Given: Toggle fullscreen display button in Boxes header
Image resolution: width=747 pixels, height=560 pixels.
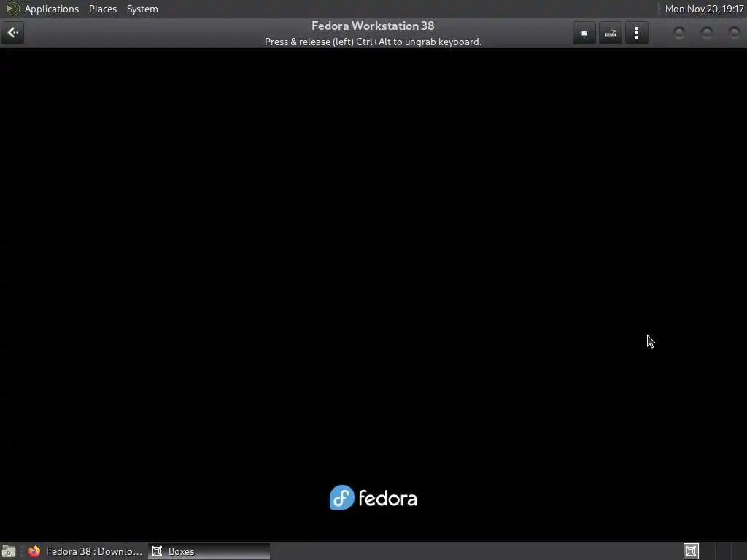Looking at the screenshot, I should (x=584, y=33).
